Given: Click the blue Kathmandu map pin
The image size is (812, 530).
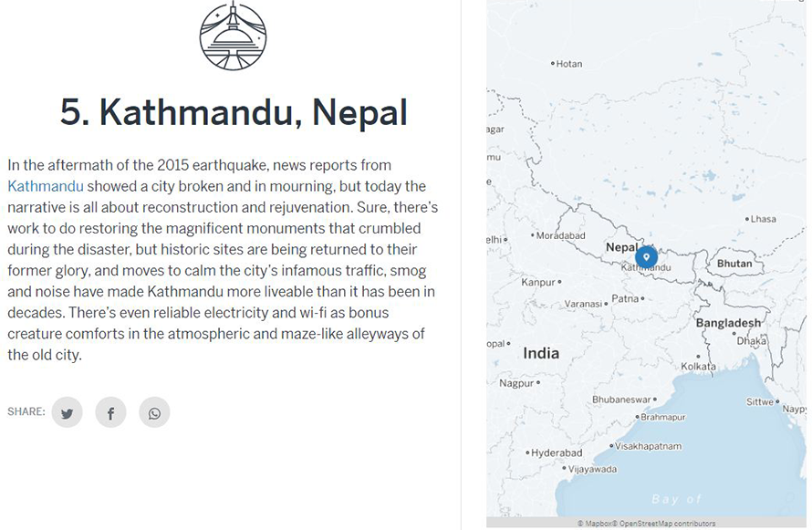Looking at the screenshot, I should [x=646, y=257].
